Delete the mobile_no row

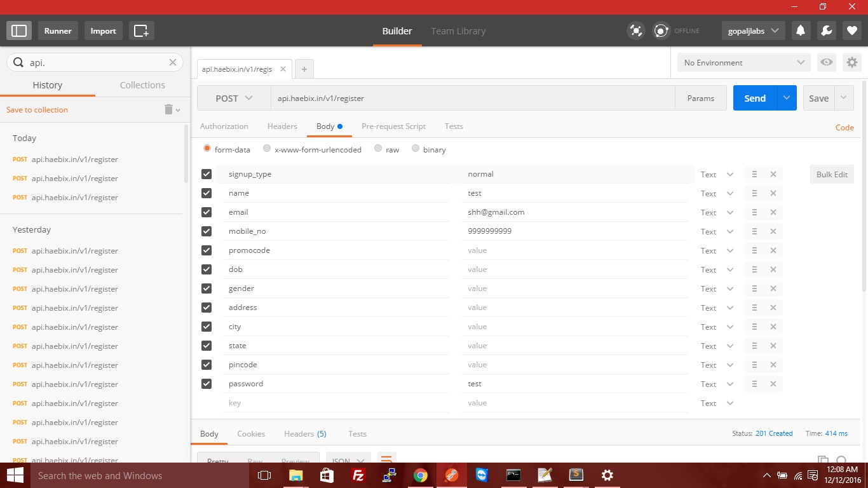pyautogui.click(x=773, y=231)
